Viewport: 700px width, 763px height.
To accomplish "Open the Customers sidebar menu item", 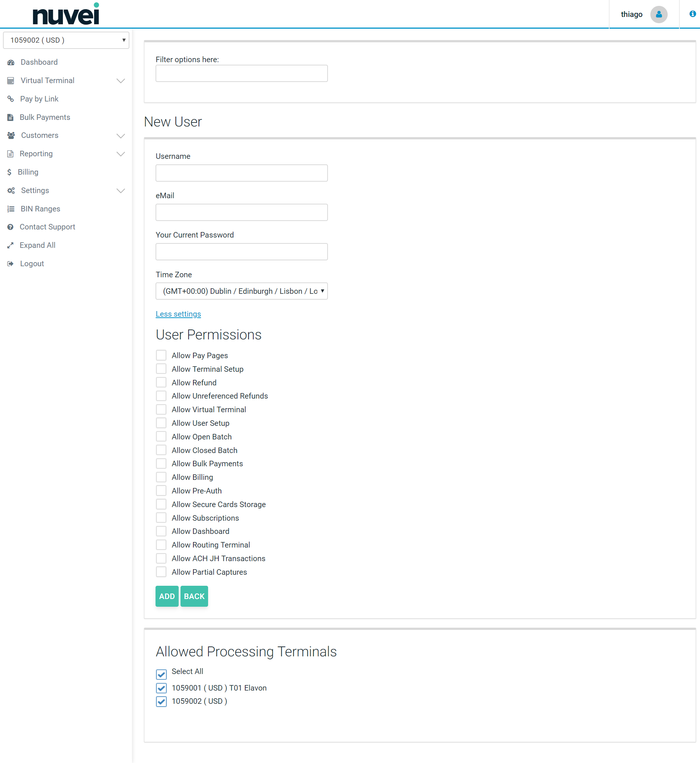I will click(x=40, y=135).
